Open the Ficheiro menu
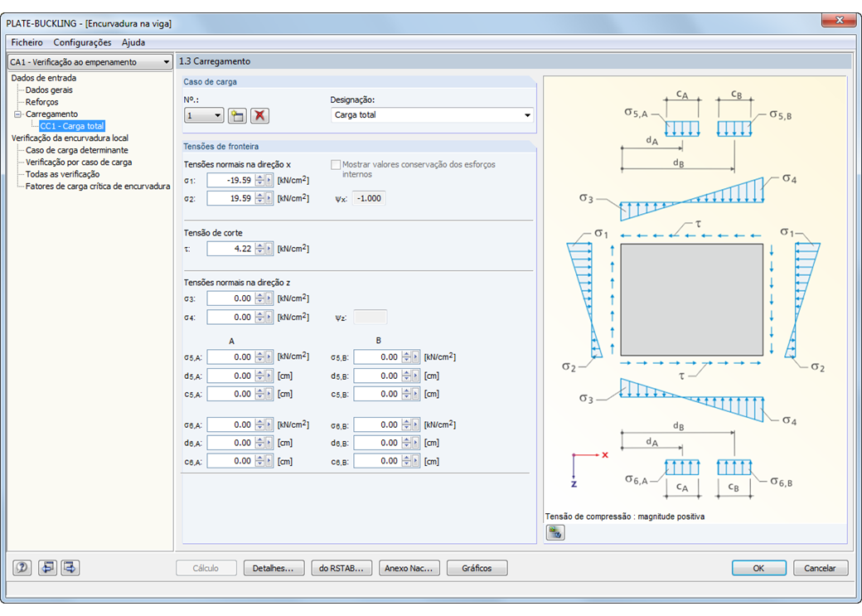The image size is (862, 616). (27, 42)
